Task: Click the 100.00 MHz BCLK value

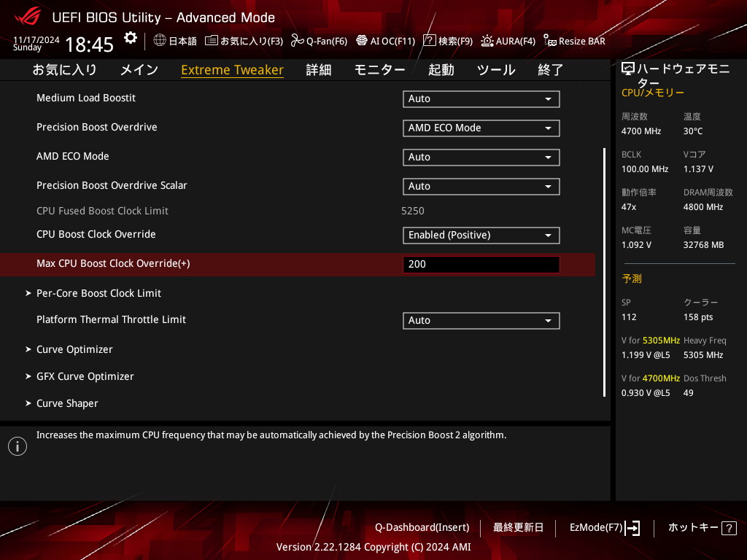Action: pyautogui.click(x=645, y=169)
